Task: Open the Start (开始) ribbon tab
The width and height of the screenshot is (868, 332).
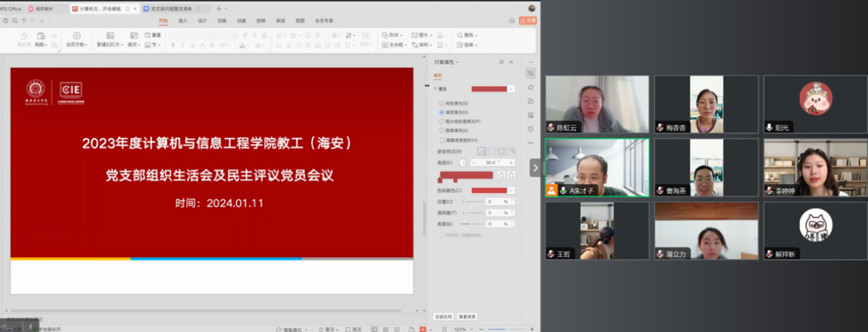Action: pos(163,21)
